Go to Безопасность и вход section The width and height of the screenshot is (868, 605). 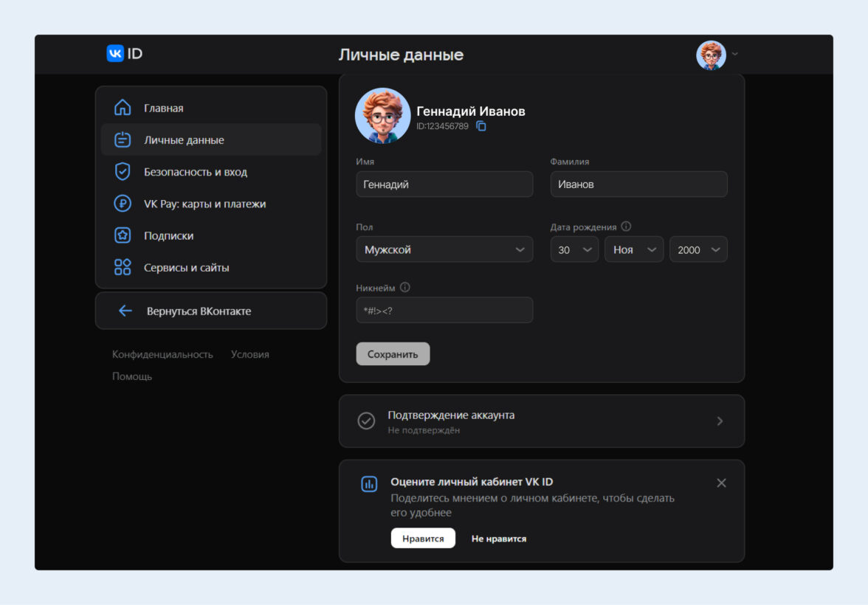coord(196,172)
